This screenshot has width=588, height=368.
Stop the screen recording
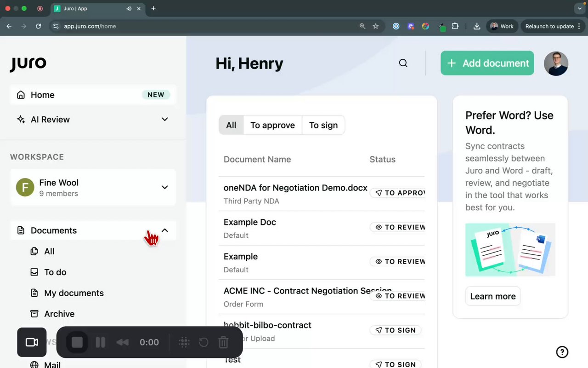(x=77, y=342)
